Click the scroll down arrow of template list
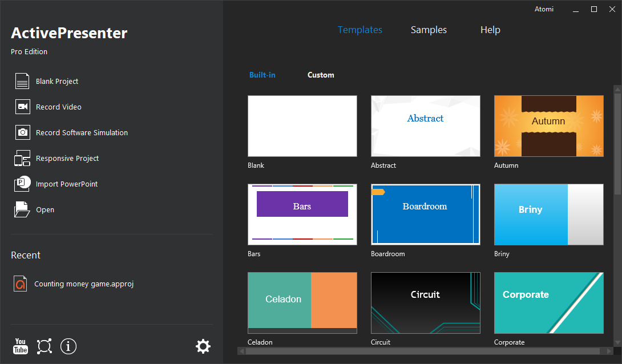The width and height of the screenshot is (622, 364). (x=617, y=342)
